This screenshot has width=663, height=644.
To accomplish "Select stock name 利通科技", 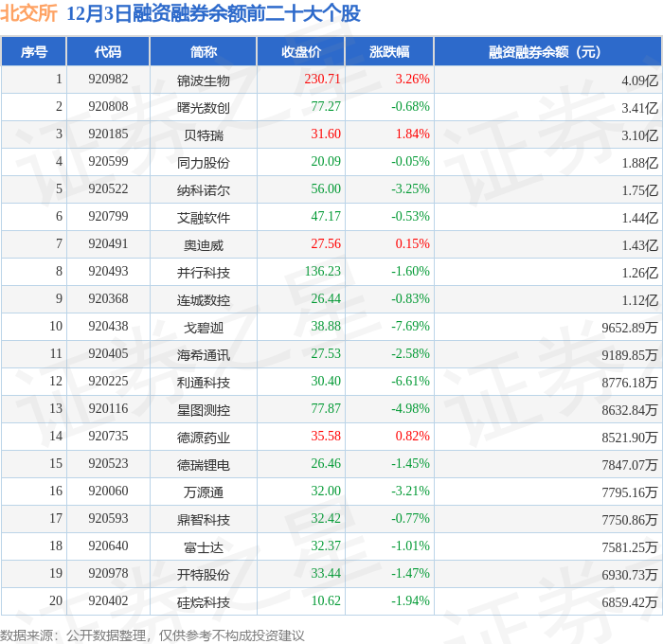I will (x=204, y=383).
